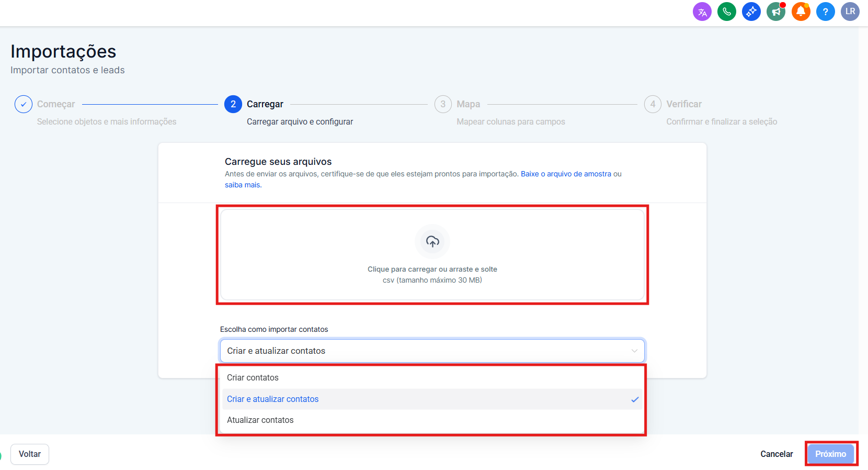This screenshot has width=868, height=470.
Task: Select the 'Atualizar contatos' option
Action: [x=260, y=420]
